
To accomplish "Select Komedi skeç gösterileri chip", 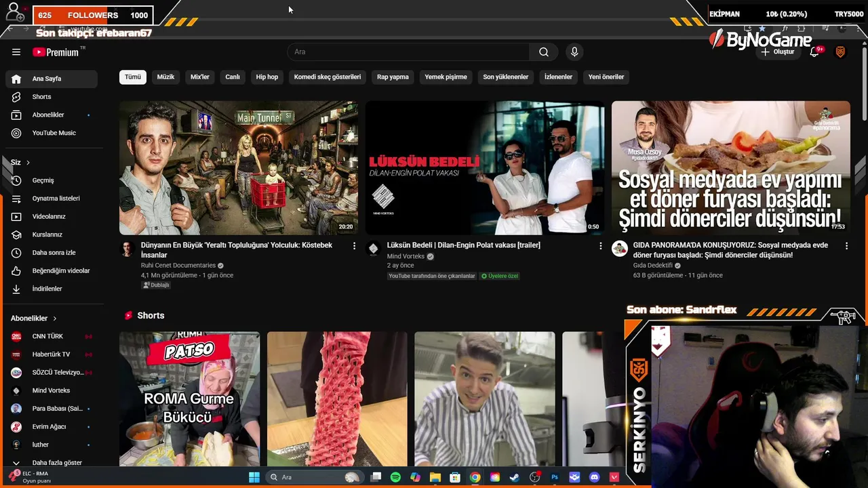I will click(x=328, y=77).
